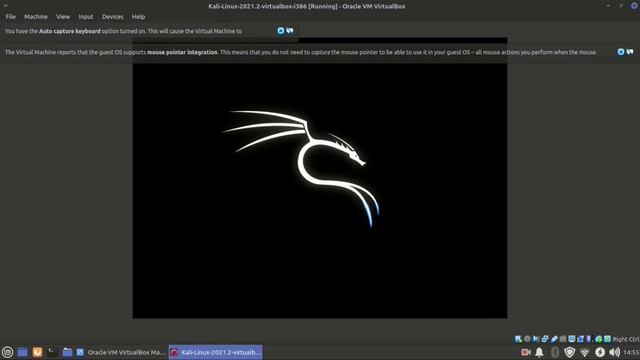Click the optical drive status icon
Image resolution: width=640 pixels, height=360 pixels.
pyautogui.click(x=527, y=339)
